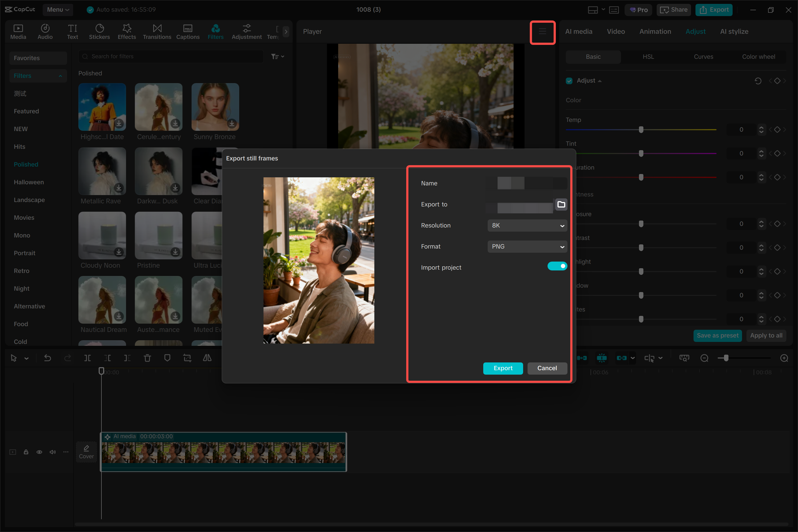Viewport: 798px width, 532px height.
Task: Open the Format dropdown showing PNG
Action: point(527,247)
